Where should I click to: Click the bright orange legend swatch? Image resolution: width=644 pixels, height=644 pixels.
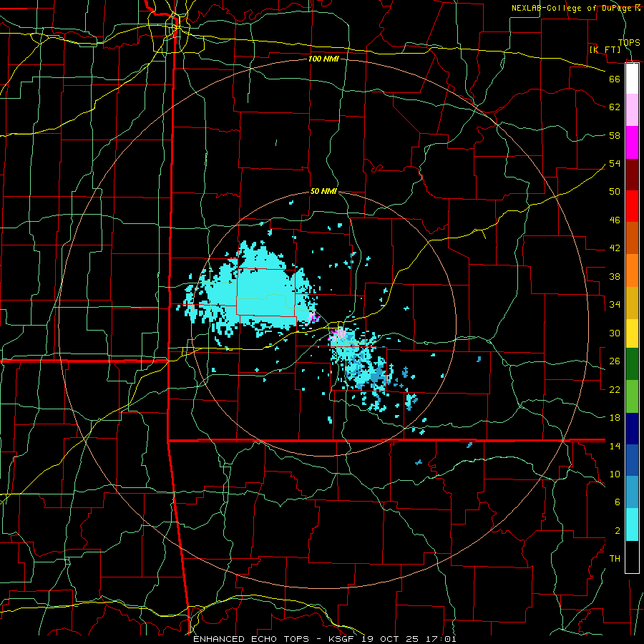(632, 270)
